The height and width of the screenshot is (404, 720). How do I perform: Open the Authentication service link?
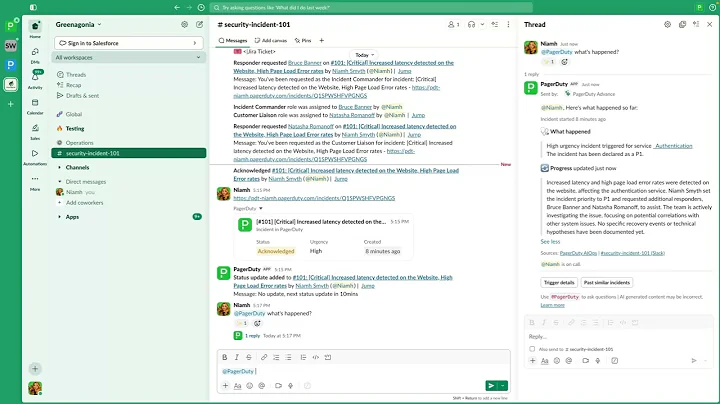coord(673,146)
